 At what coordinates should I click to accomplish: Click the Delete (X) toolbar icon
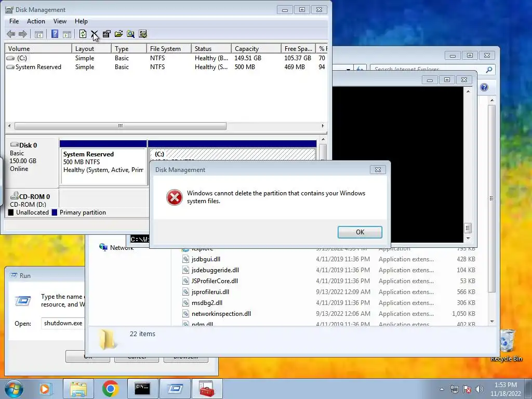tap(95, 34)
